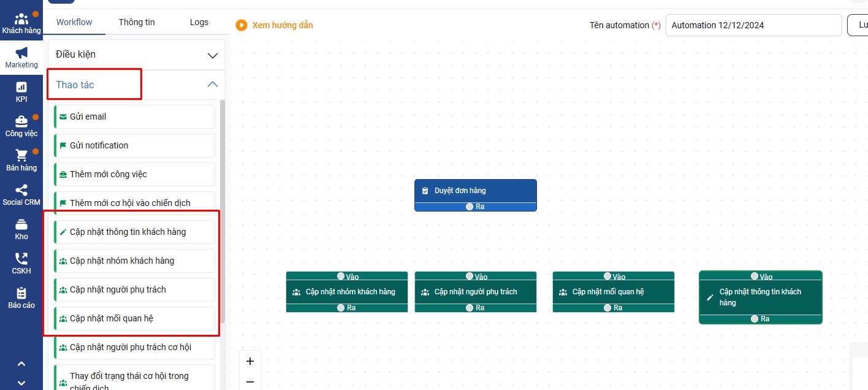Viewport: 868px width, 390px height.
Task: Open CSKH phone support icon
Action: pyautogui.click(x=21, y=259)
